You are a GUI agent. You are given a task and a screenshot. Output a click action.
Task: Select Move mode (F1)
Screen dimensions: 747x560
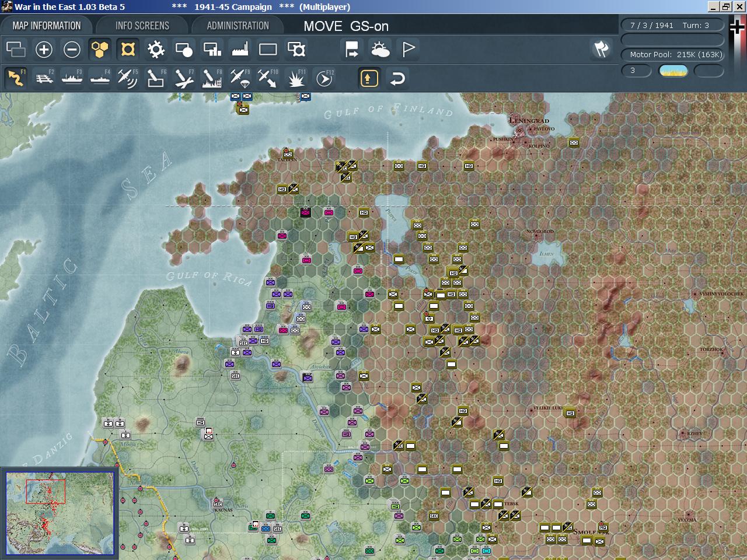click(16, 78)
